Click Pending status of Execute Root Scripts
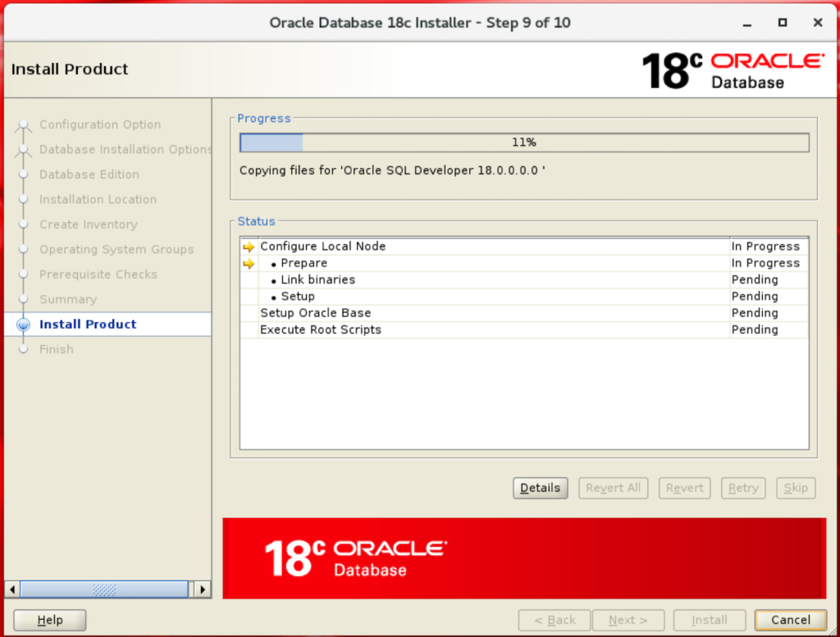The height and width of the screenshot is (637, 840). point(755,330)
